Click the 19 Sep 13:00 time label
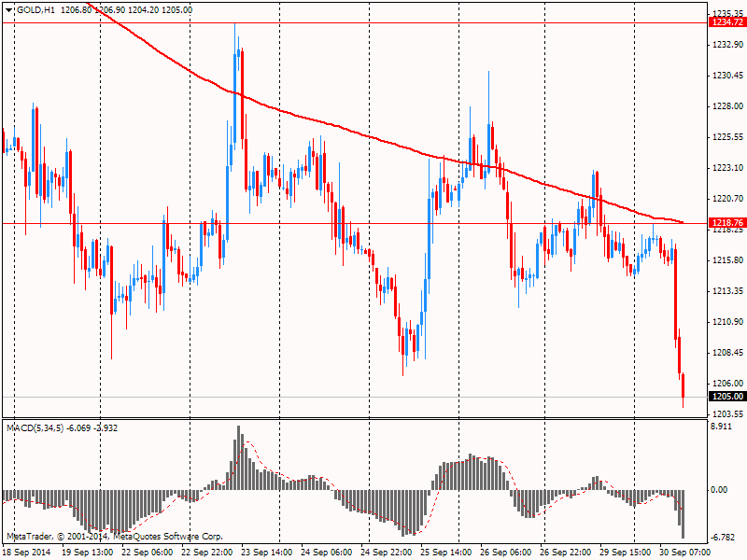747x560 pixels. (88, 552)
